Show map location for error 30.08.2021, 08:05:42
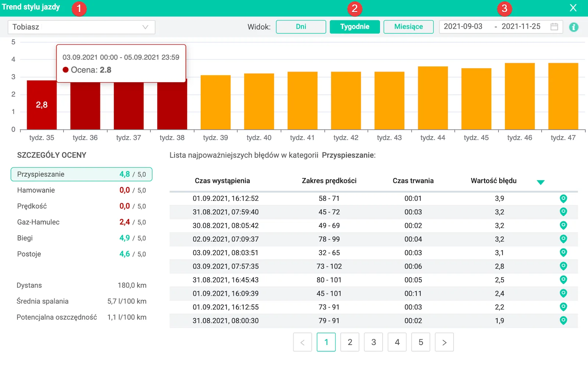The width and height of the screenshot is (588, 371). coord(563,226)
